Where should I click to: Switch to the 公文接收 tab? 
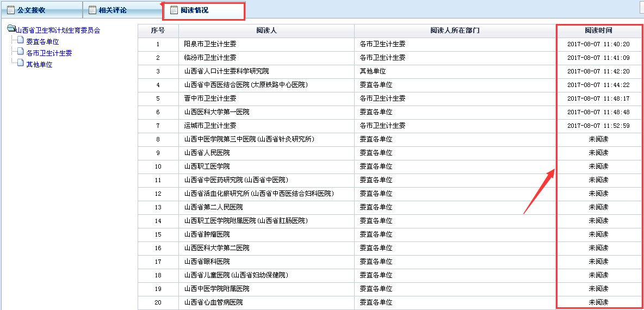click(x=32, y=10)
